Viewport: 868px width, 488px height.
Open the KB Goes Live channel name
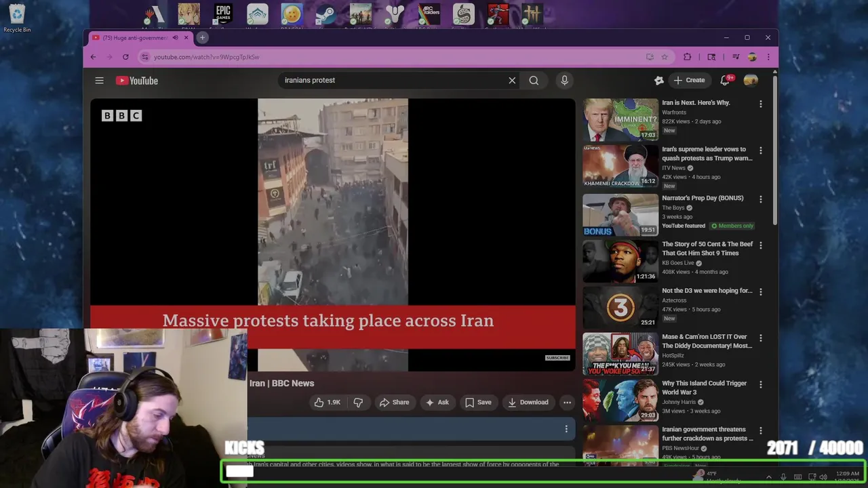(x=678, y=263)
